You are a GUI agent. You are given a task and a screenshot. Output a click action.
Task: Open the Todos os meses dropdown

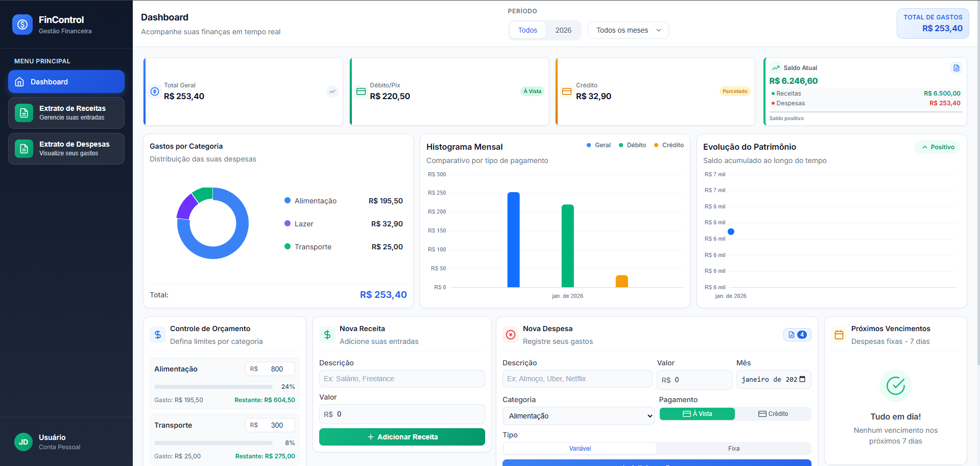(x=628, y=30)
